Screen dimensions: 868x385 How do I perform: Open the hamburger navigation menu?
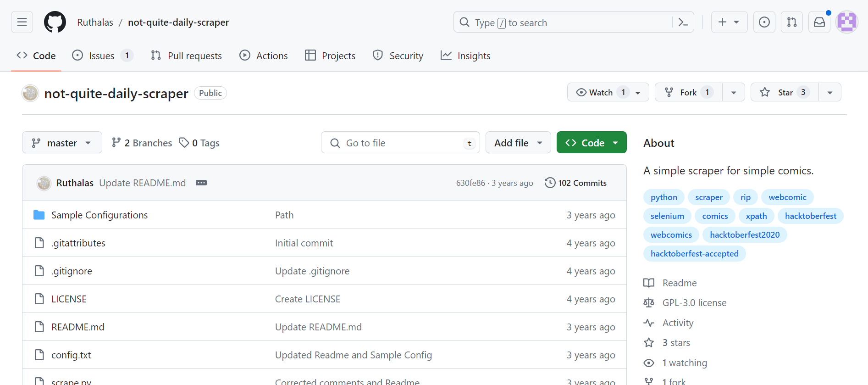(x=22, y=22)
